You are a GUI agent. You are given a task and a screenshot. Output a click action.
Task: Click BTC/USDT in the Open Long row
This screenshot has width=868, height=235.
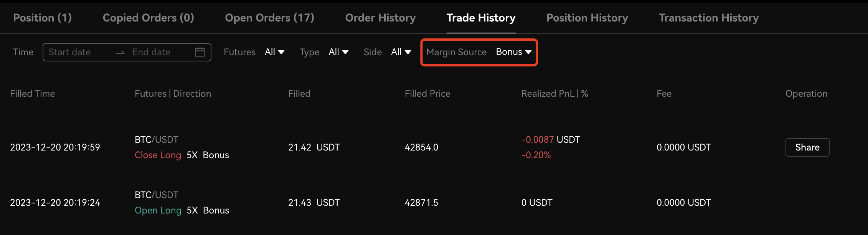(x=156, y=195)
